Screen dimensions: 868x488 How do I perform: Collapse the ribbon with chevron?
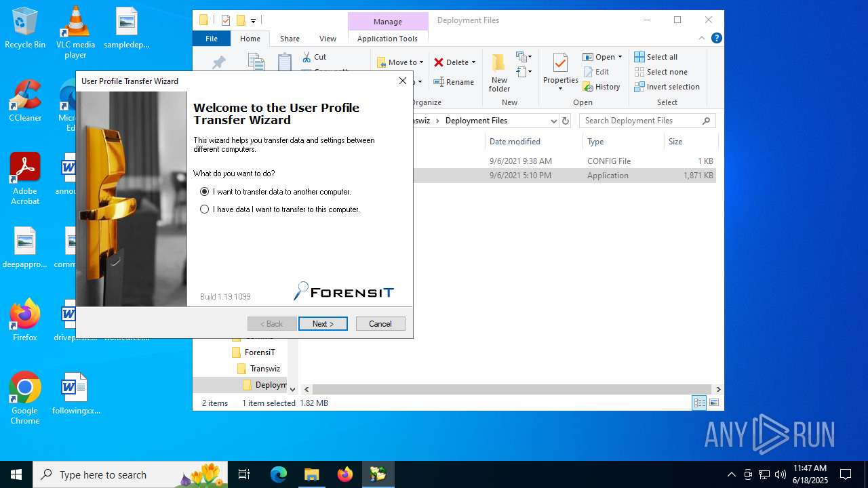click(702, 38)
